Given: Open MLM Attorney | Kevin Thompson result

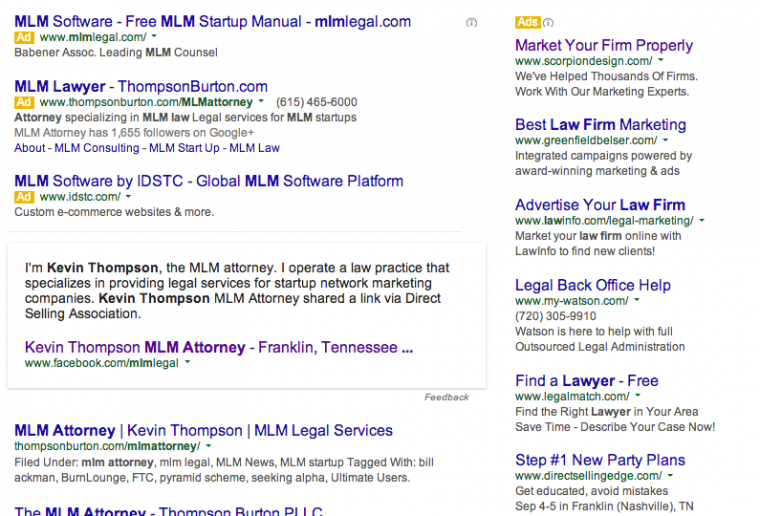Looking at the screenshot, I should coord(203,430).
